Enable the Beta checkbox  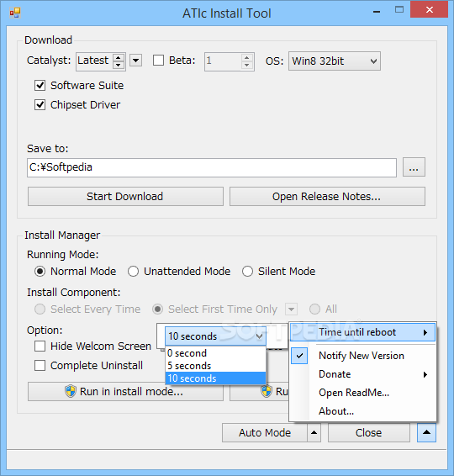pos(158,60)
